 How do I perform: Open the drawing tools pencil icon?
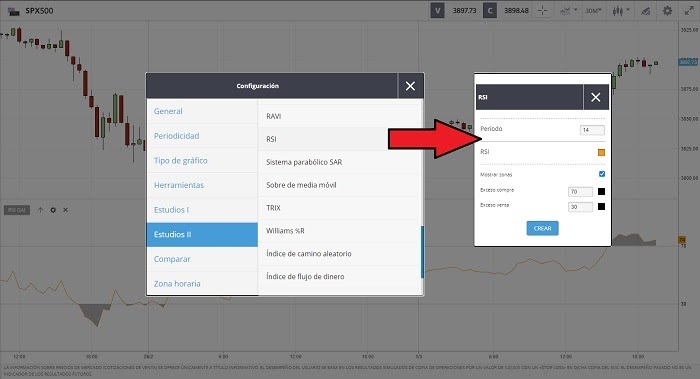[x=646, y=11]
